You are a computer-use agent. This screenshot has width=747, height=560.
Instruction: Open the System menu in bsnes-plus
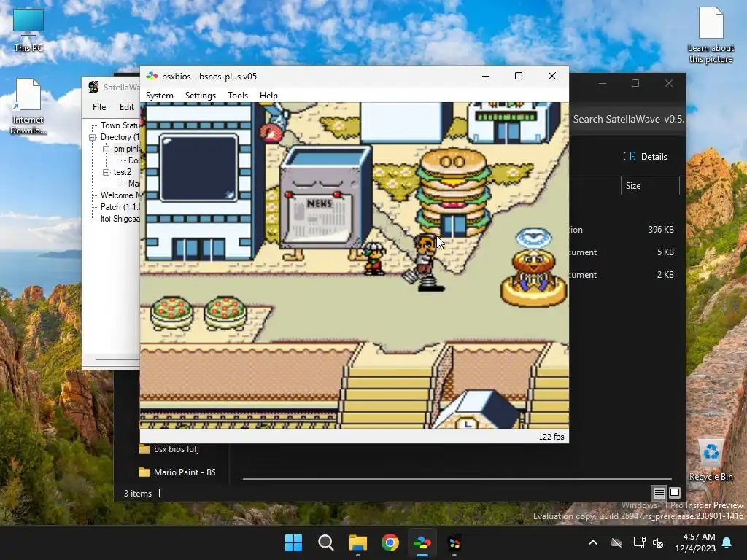click(x=159, y=96)
